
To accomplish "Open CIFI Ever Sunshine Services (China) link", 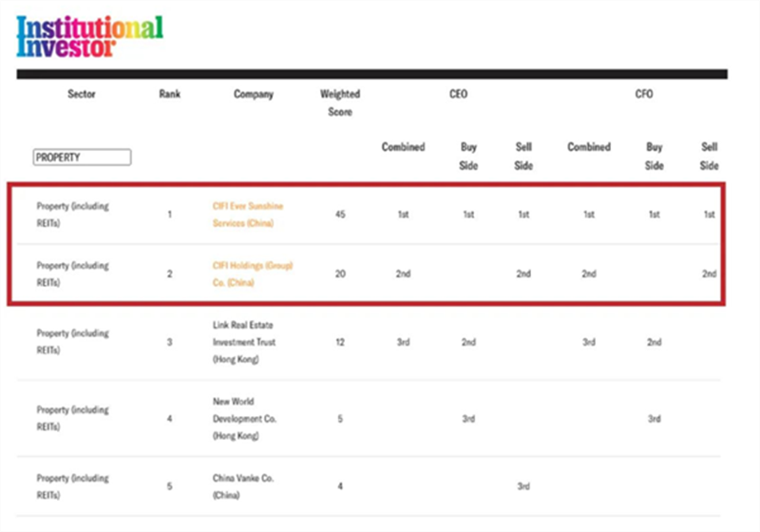I will coord(248,214).
